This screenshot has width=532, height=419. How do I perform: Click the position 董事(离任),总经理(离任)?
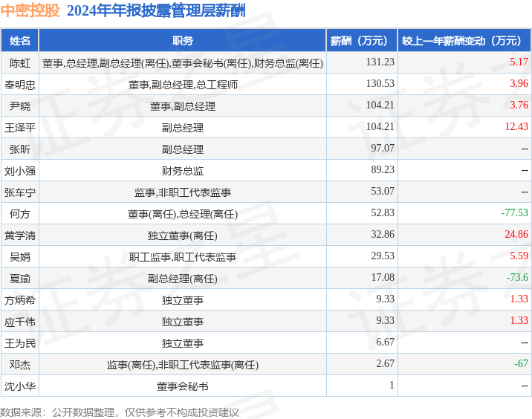click(x=183, y=214)
